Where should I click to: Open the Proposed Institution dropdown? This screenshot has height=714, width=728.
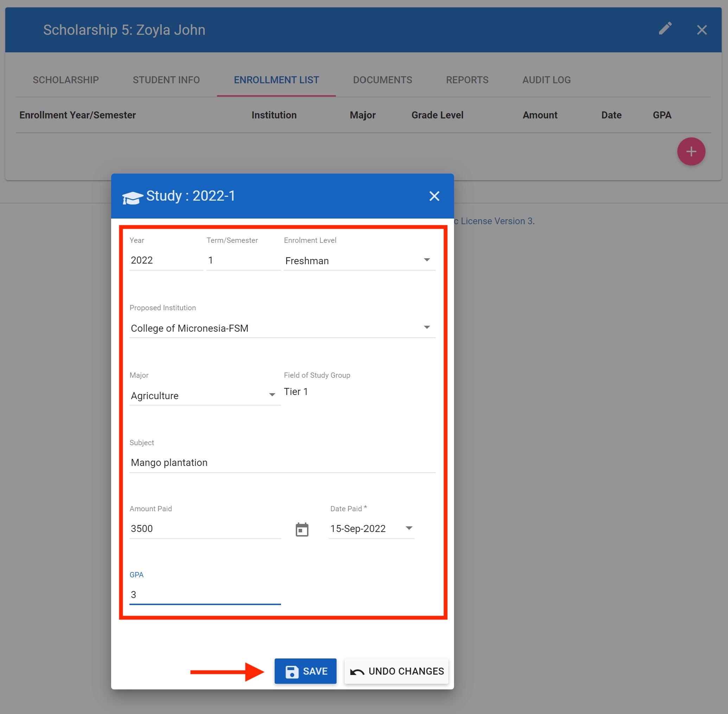(x=427, y=327)
